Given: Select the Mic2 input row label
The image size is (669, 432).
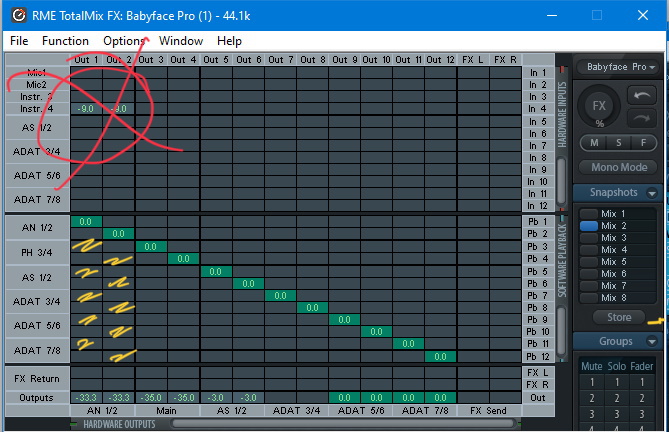Looking at the screenshot, I should [37, 84].
